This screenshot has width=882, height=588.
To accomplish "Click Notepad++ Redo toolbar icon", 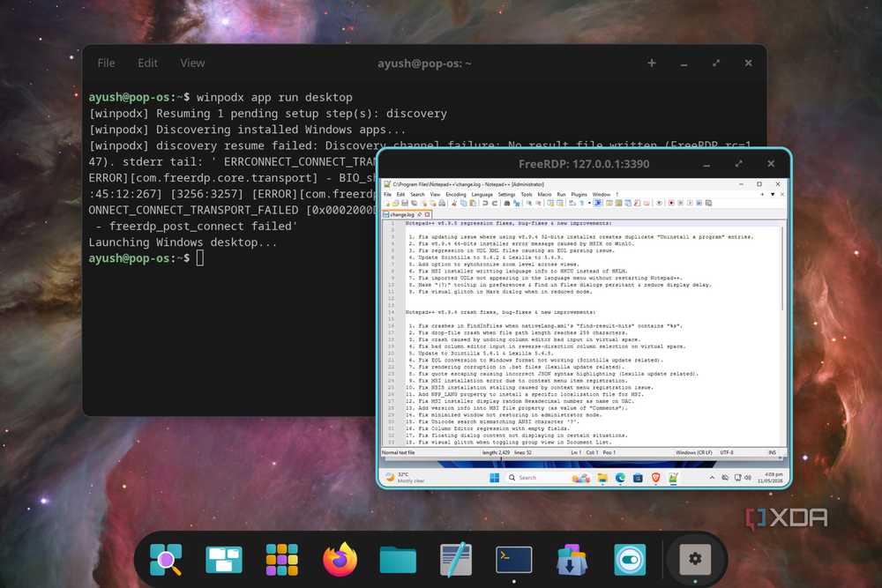I will pos(495,203).
